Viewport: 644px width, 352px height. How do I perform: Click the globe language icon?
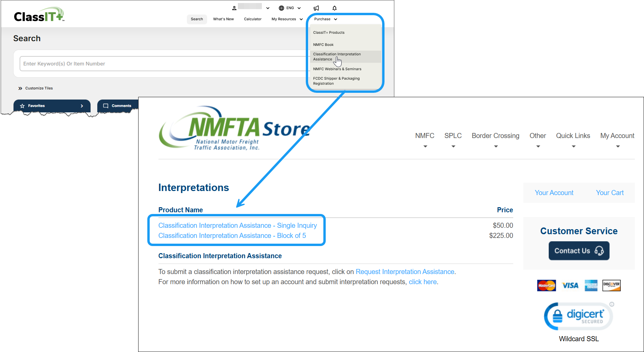[x=281, y=8]
